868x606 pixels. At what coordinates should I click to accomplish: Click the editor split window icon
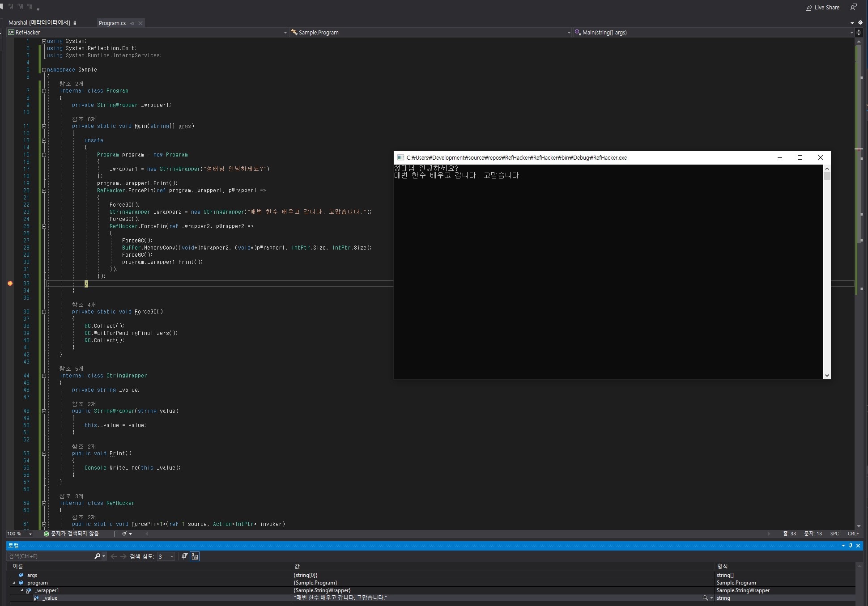tap(859, 32)
